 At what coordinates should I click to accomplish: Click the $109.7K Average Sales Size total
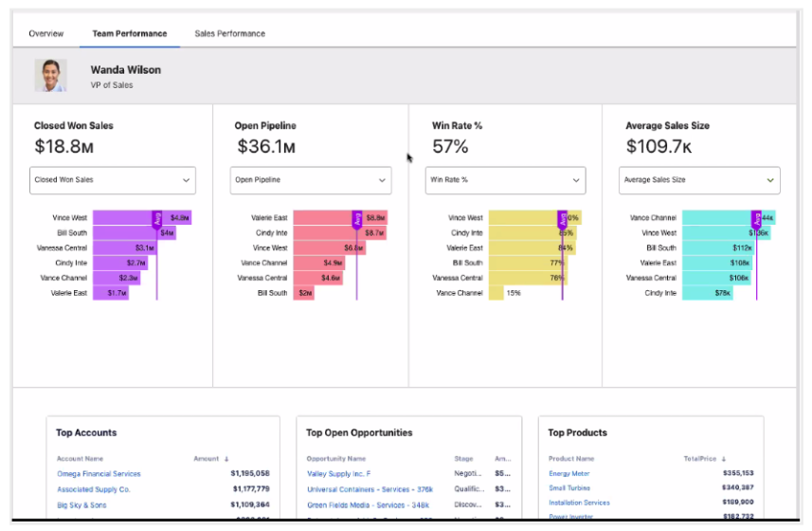coord(659,147)
